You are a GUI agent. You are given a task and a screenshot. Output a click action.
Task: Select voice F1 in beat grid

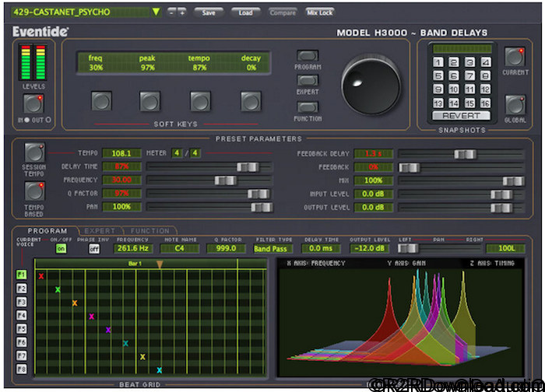[21, 275]
